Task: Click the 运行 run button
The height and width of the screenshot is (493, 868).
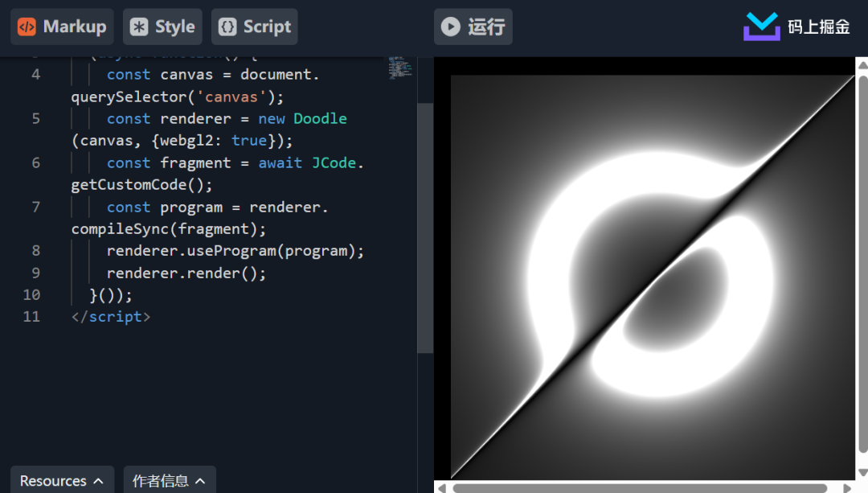Action: [473, 27]
